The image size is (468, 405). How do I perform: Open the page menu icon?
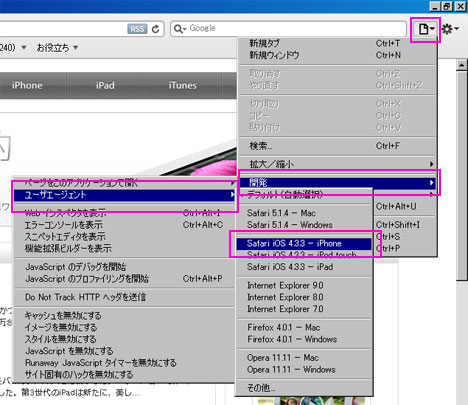[426, 29]
